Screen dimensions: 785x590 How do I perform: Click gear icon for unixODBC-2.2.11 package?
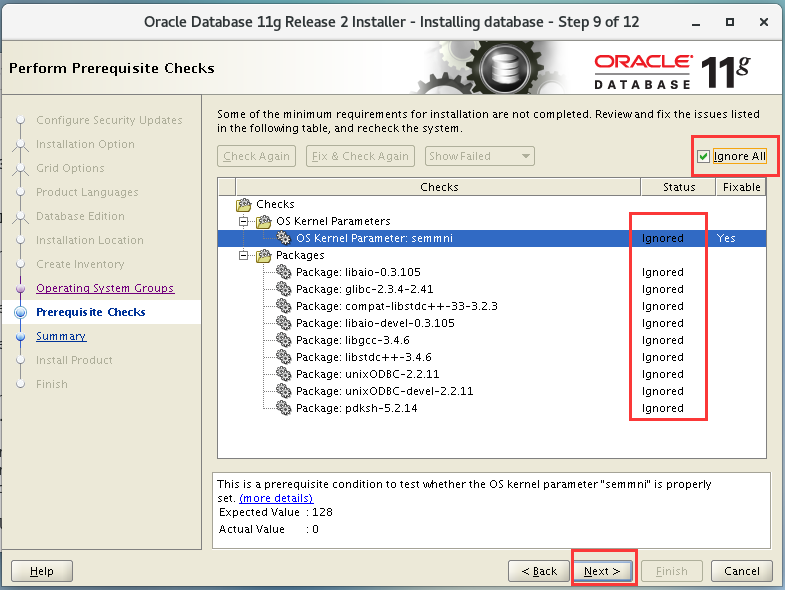283,374
